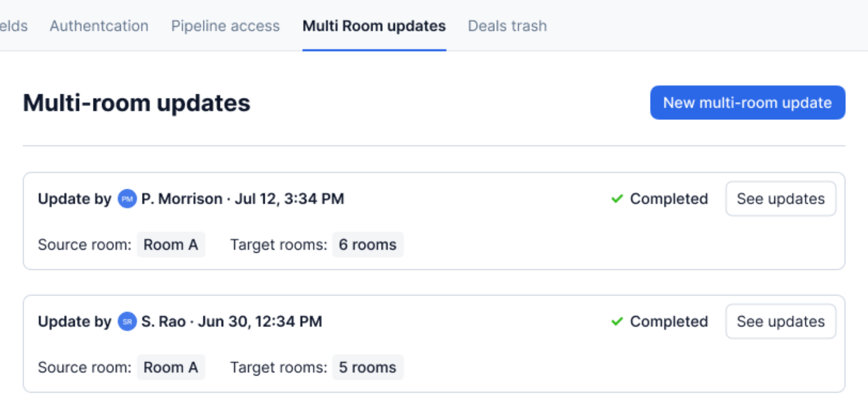
Task: Click Room A chip in Morrison's update
Action: tap(171, 245)
